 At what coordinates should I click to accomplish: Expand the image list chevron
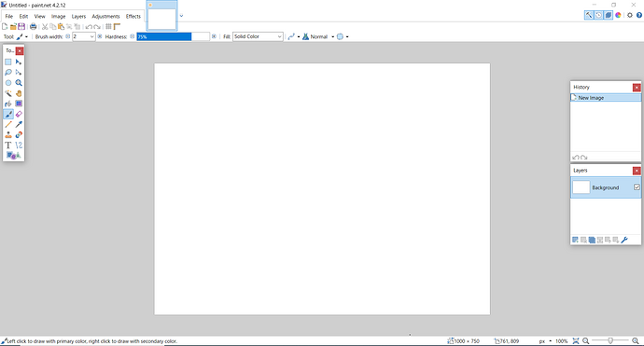[x=181, y=16]
